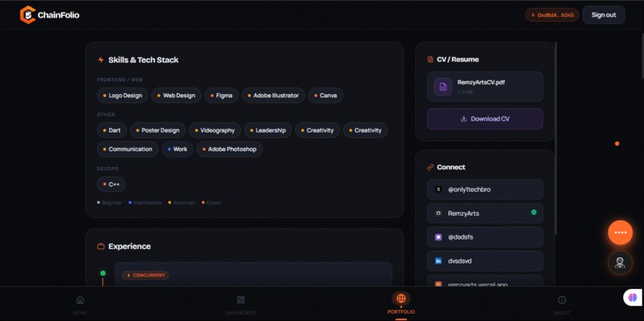Click the Logo Design skill chip

[122, 95]
